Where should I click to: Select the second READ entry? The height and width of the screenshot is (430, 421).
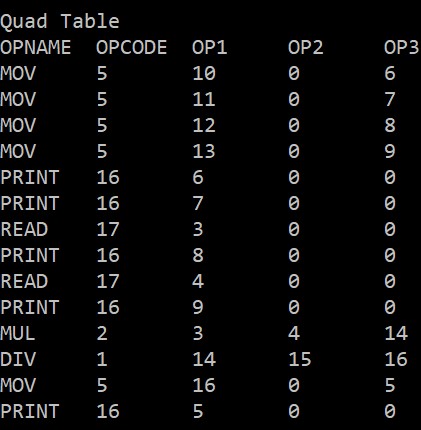click(x=24, y=281)
